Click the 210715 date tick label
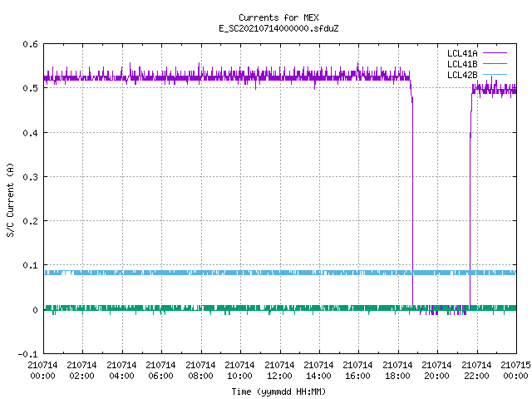This screenshot has width=532, height=399. (x=515, y=365)
